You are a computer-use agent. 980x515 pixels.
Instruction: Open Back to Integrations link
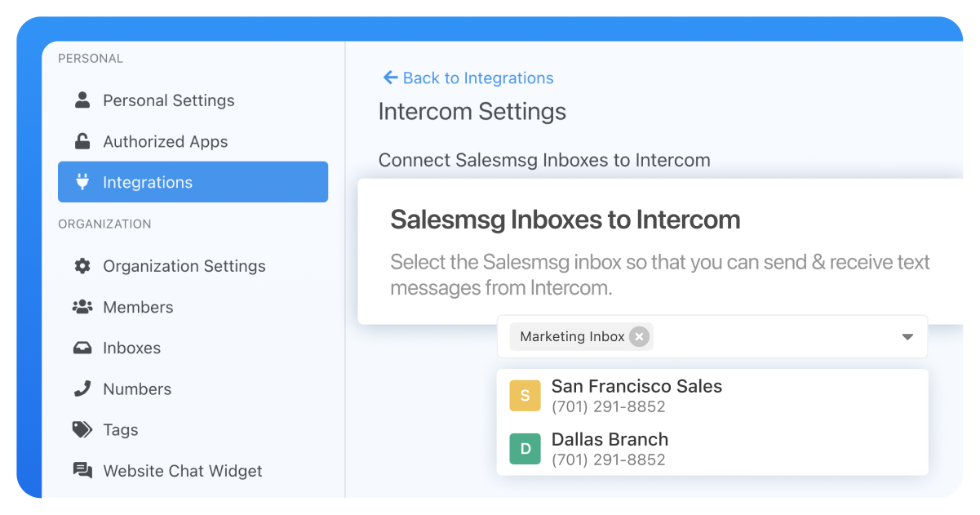click(477, 78)
